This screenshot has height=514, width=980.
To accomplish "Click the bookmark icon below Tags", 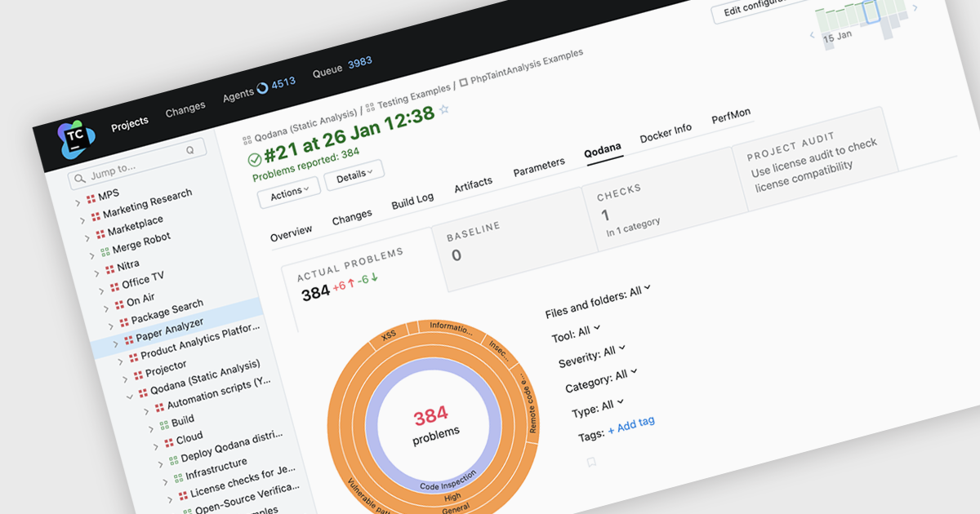I will (591, 463).
